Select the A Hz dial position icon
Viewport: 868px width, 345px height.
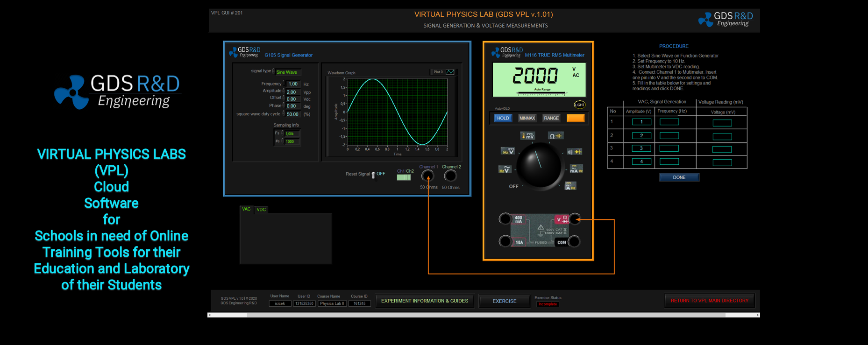570,186
